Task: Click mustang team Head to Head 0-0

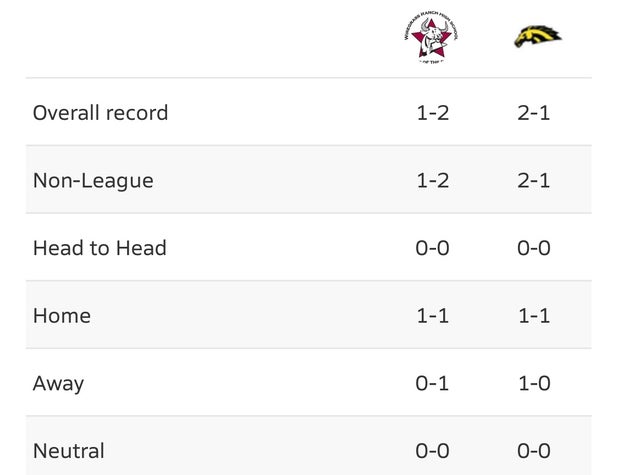Action: tap(534, 248)
